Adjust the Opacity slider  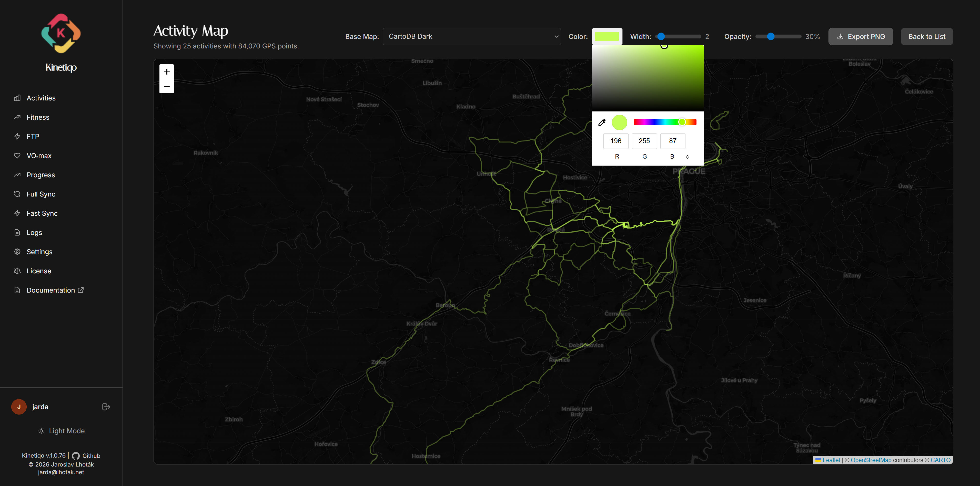pos(778,36)
